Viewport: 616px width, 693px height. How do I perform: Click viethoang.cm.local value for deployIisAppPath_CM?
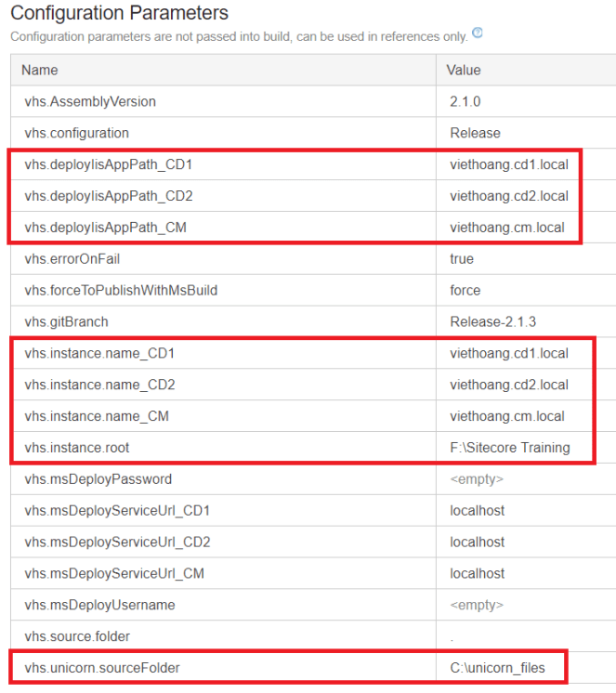[x=506, y=228]
